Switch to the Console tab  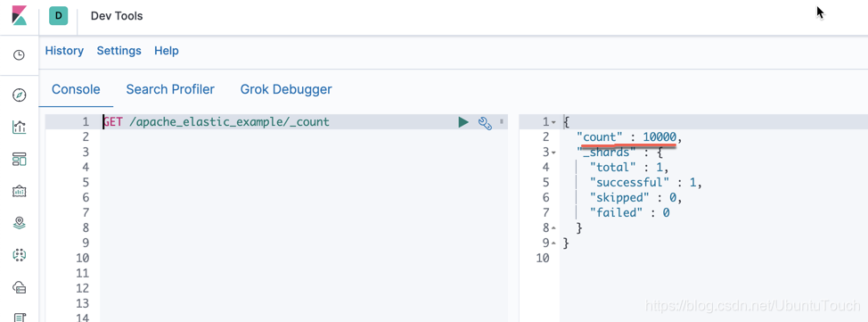[x=76, y=89]
